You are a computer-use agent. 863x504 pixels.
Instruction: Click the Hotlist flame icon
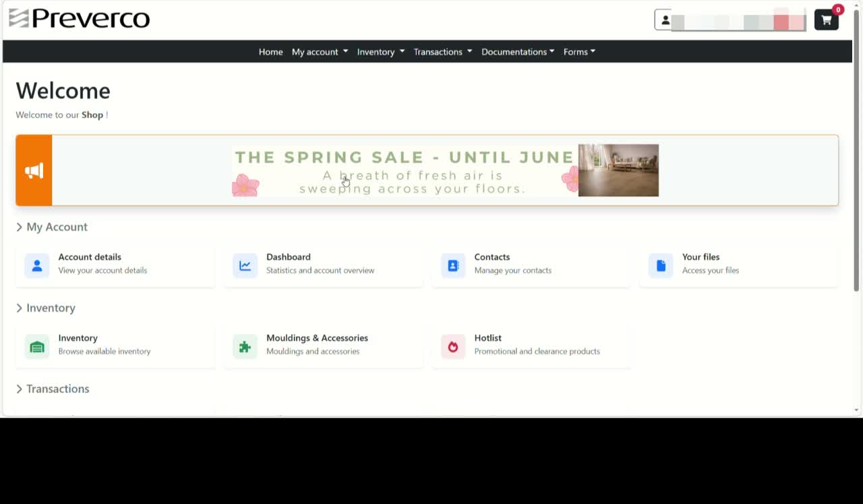pyautogui.click(x=453, y=346)
